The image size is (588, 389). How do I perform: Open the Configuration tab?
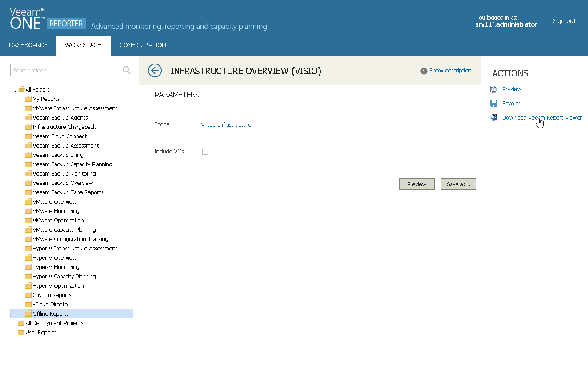point(143,45)
